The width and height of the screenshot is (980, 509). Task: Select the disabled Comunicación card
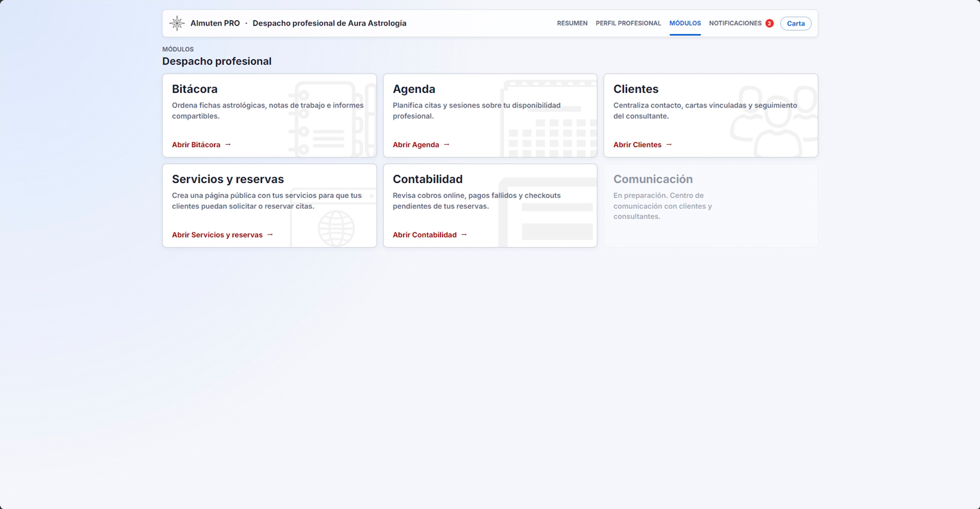(x=710, y=206)
